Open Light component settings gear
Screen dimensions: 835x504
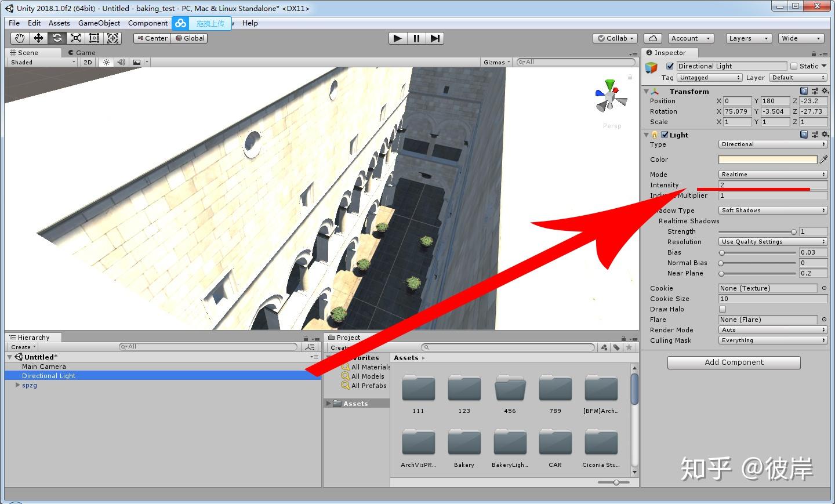(825, 135)
